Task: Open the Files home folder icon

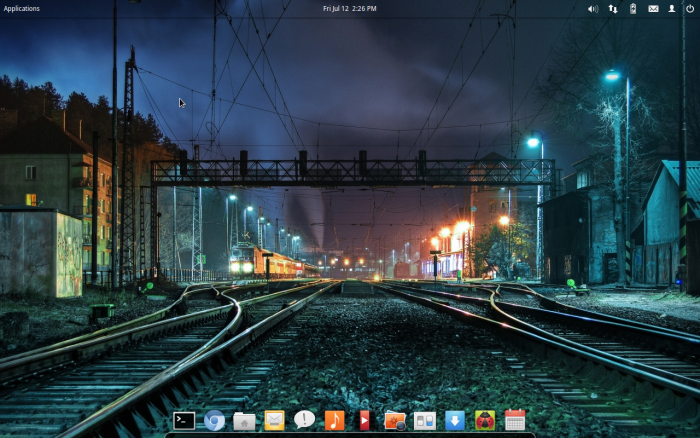Action: click(x=244, y=421)
